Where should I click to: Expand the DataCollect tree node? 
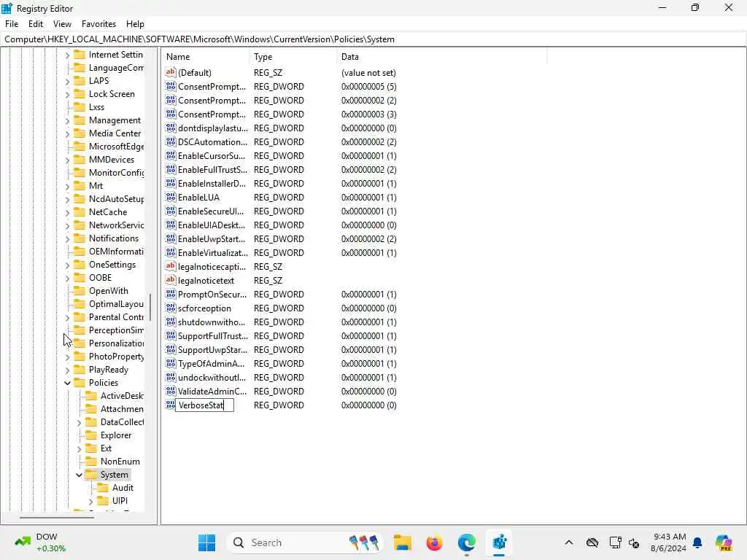[79, 422]
